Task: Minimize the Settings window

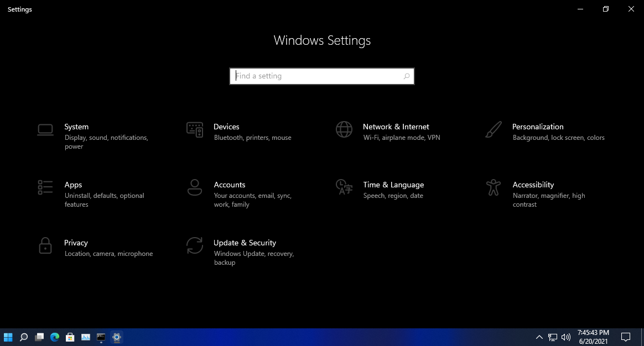Action: coord(580,9)
